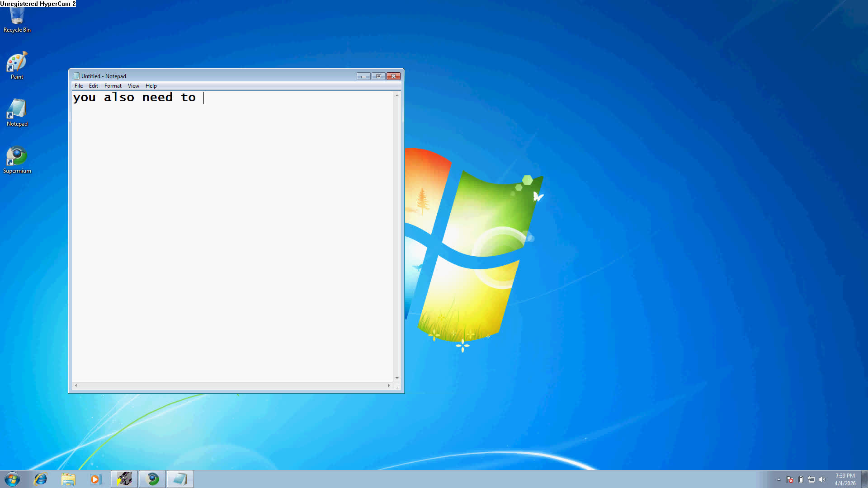Click the horizontal scrollbar left arrow in Notepad

75,385
